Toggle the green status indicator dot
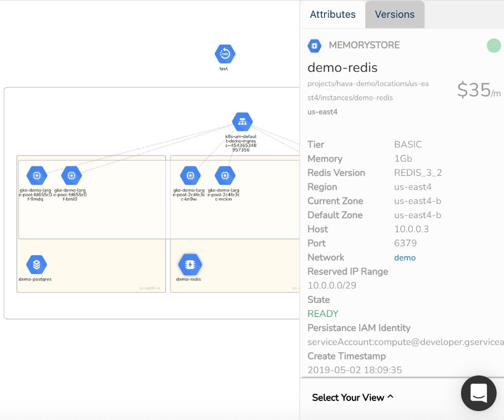This screenshot has width=504, height=420. (x=493, y=45)
